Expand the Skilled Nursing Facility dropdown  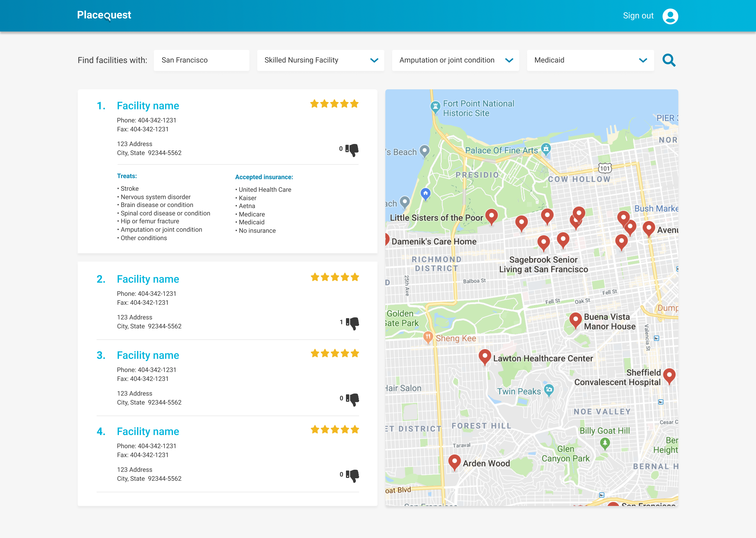point(321,60)
